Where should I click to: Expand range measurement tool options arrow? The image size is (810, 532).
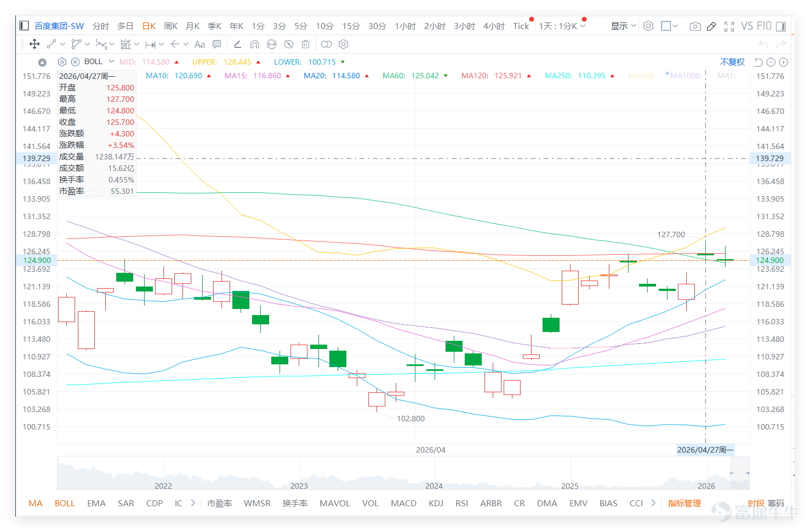click(x=161, y=44)
